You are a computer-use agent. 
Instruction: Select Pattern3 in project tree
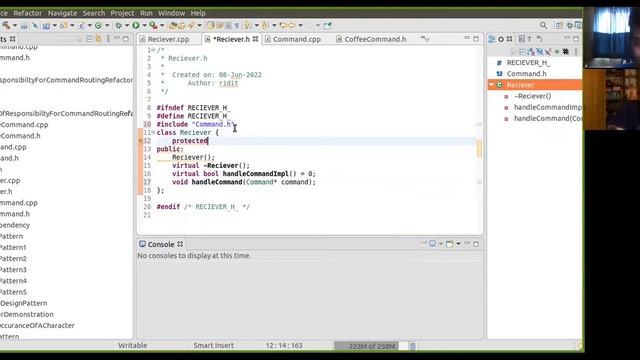13,270
